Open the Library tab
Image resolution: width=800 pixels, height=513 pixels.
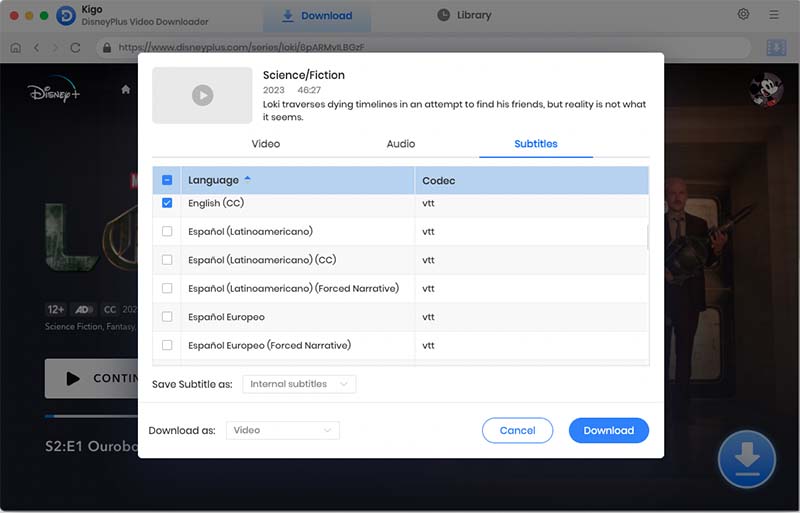(464, 15)
